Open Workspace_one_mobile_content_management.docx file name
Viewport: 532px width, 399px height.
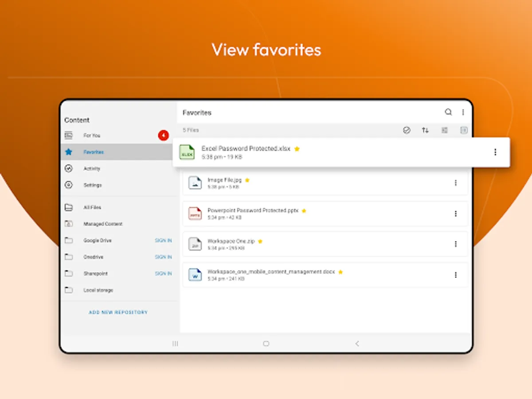(271, 271)
